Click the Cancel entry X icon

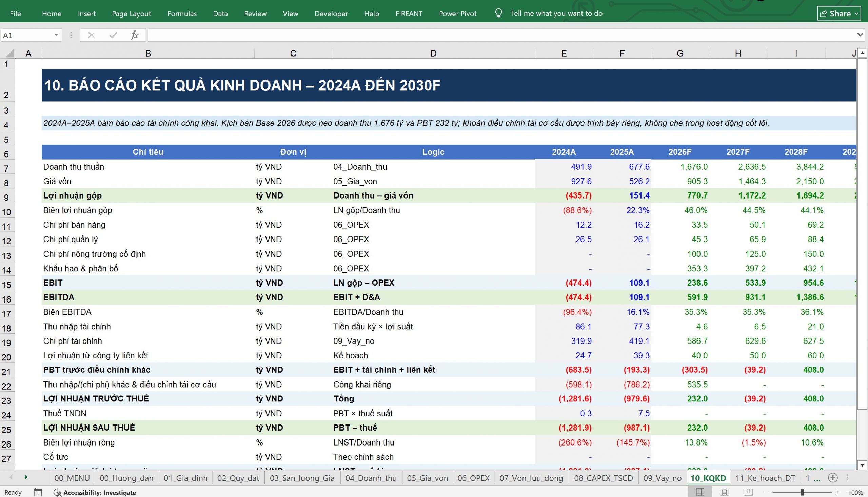click(91, 35)
